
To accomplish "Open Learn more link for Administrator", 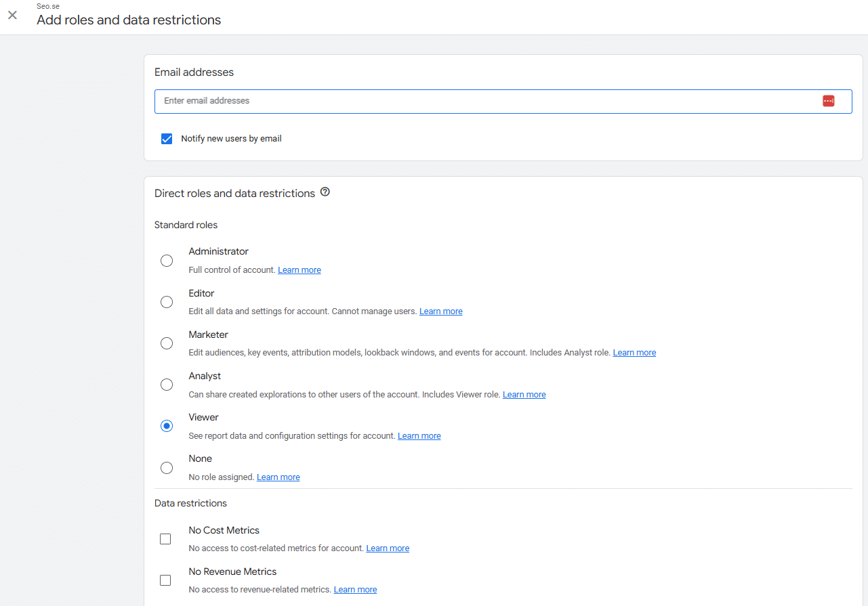I will [x=299, y=270].
